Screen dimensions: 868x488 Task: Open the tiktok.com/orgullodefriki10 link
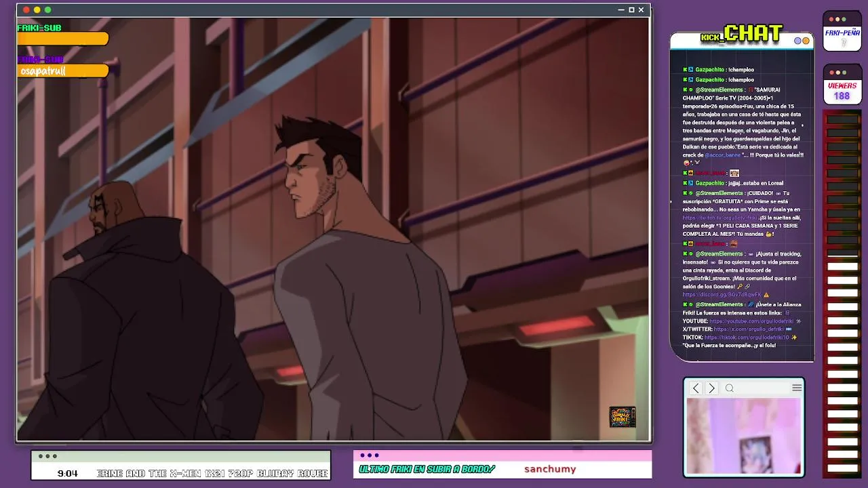click(746, 338)
